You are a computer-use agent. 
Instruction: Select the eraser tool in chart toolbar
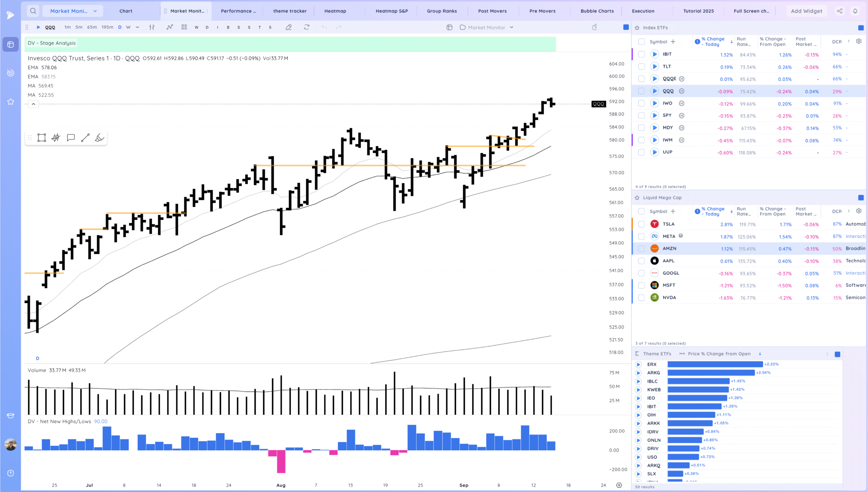[x=289, y=27]
